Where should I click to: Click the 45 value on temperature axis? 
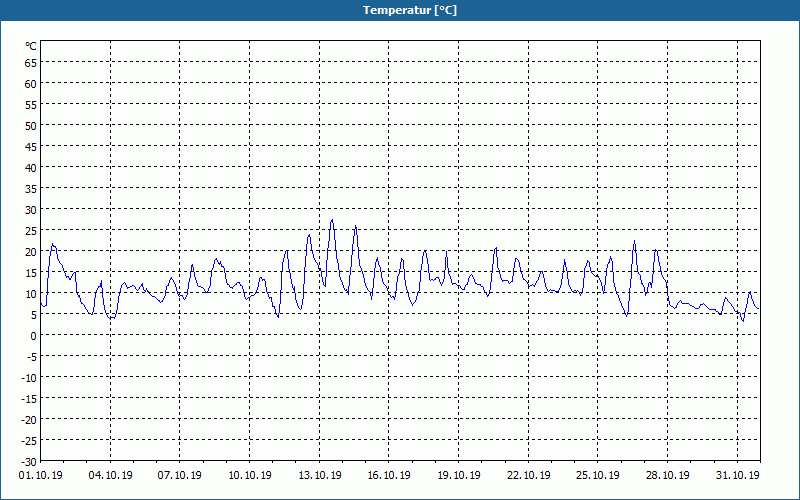31,147
